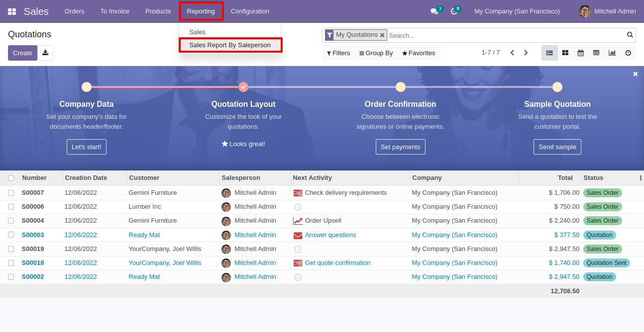Click clock activity icon for S00002
The width and height of the screenshot is (644, 332).
[x=298, y=277]
